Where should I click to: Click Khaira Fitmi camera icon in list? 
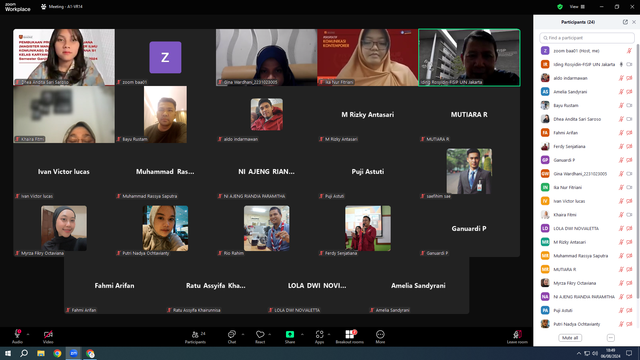pos(629,215)
